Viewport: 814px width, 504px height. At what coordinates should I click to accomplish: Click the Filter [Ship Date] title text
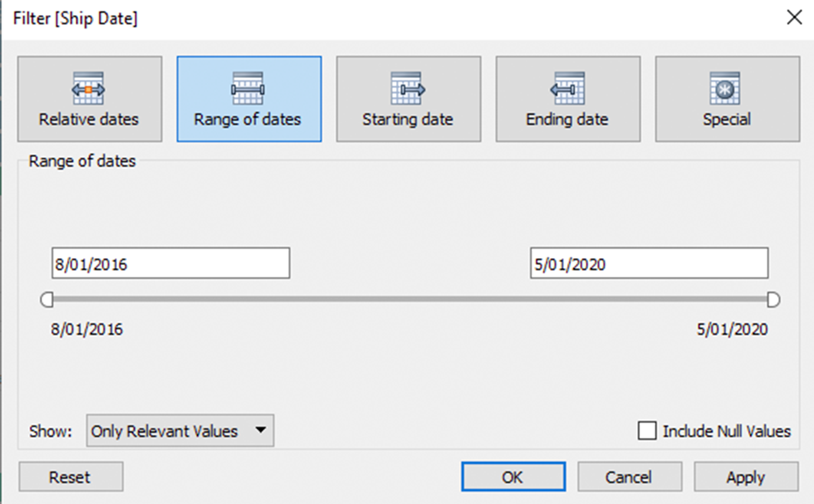(x=75, y=19)
